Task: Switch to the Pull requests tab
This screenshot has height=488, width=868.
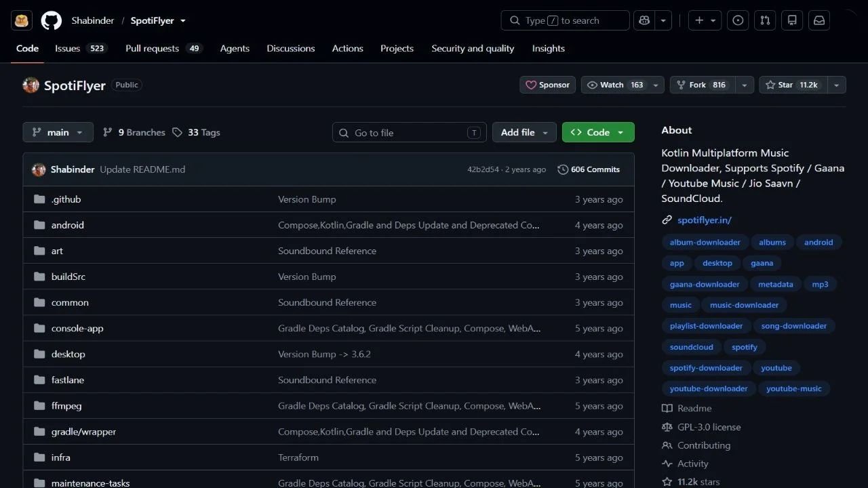Action: pyautogui.click(x=164, y=48)
